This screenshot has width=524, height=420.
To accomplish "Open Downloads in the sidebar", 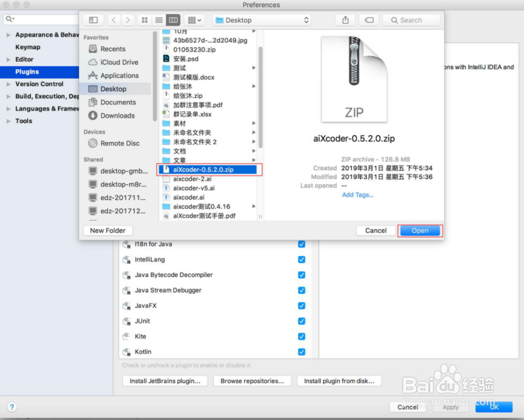I will (111, 116).
